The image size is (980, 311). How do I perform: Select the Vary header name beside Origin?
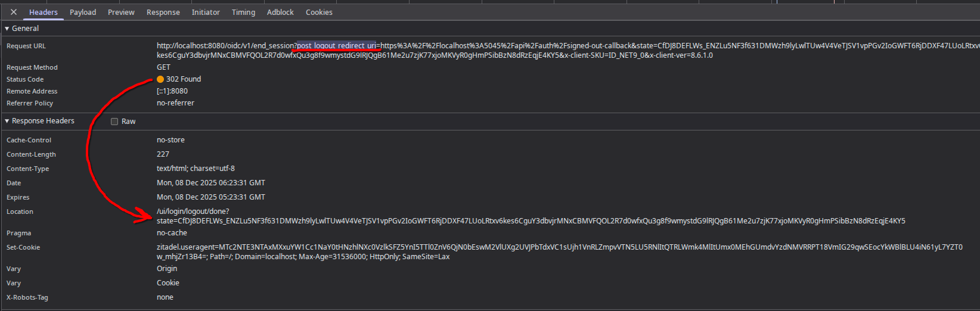(x=14, y=269)
